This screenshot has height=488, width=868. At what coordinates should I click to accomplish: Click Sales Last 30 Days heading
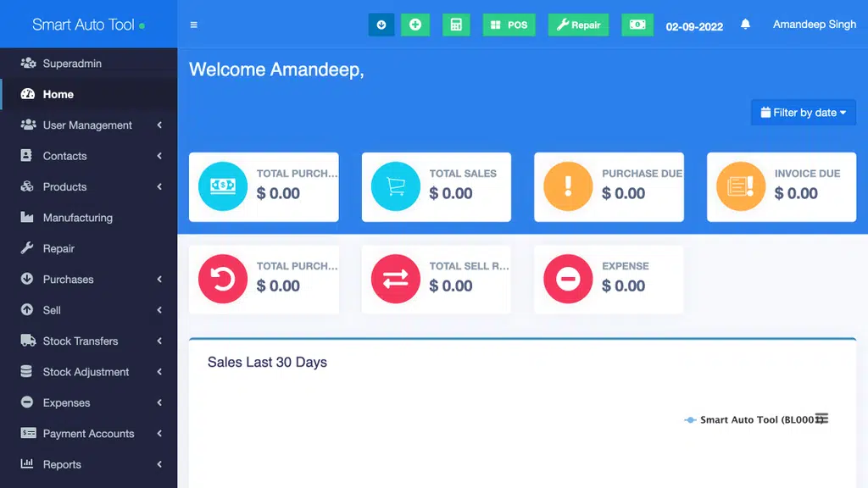coord(267,362)
